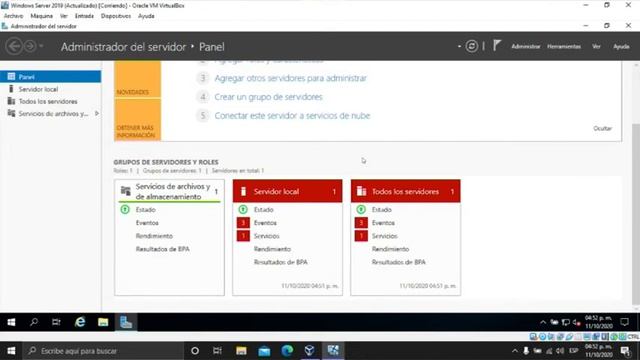Open host File Explorer taskbar icon
The height and width of the screenshot is (360, 640).
click(x=241, y=351)
